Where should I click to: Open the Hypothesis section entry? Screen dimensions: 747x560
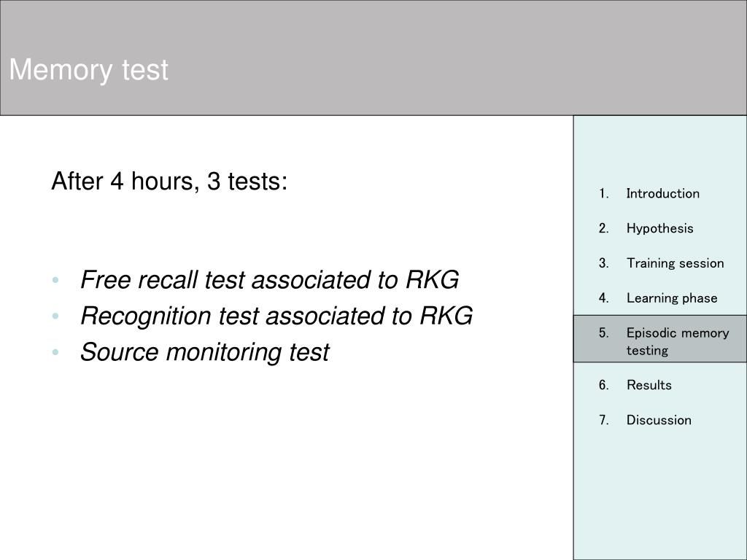point(659,228)
